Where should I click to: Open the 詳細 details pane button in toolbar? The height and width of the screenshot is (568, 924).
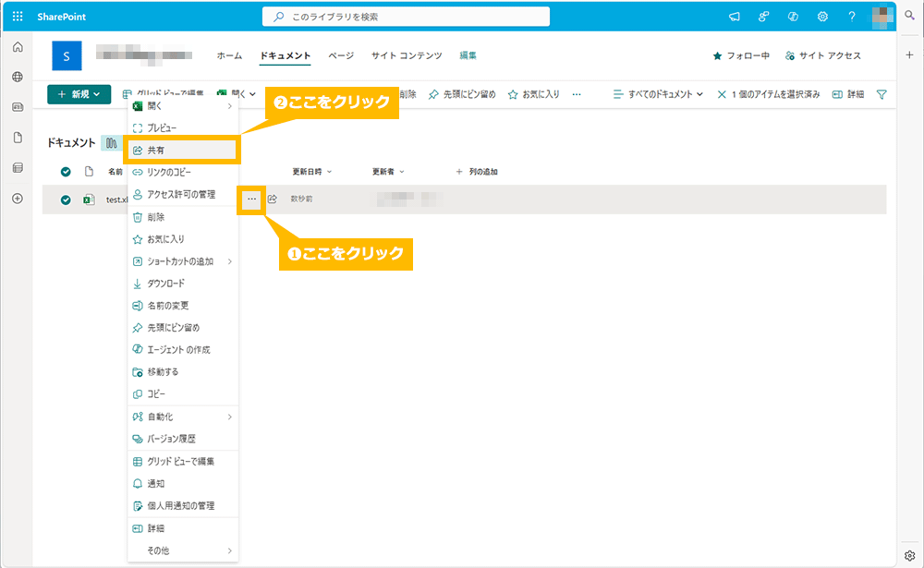click(848, 94)
